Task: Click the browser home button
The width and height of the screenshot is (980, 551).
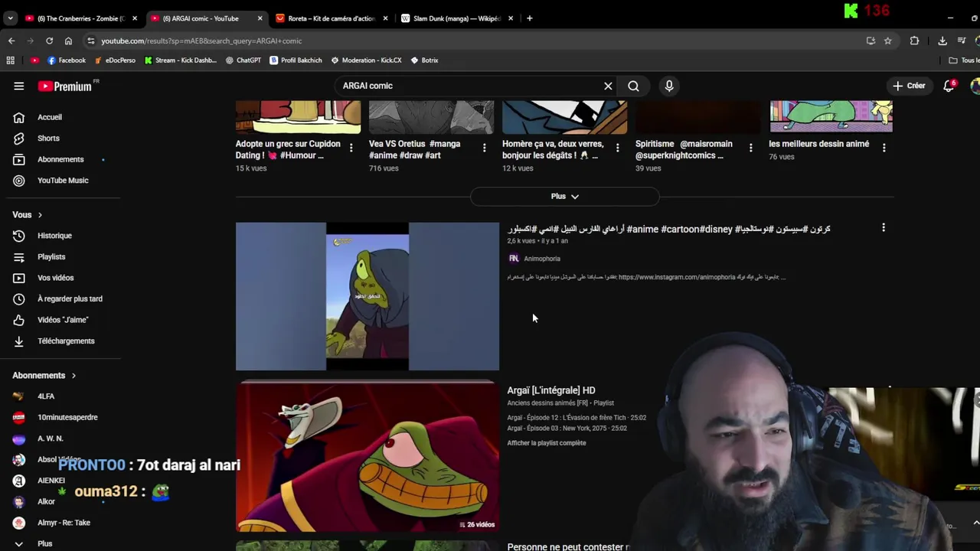Action: [68, 41]
